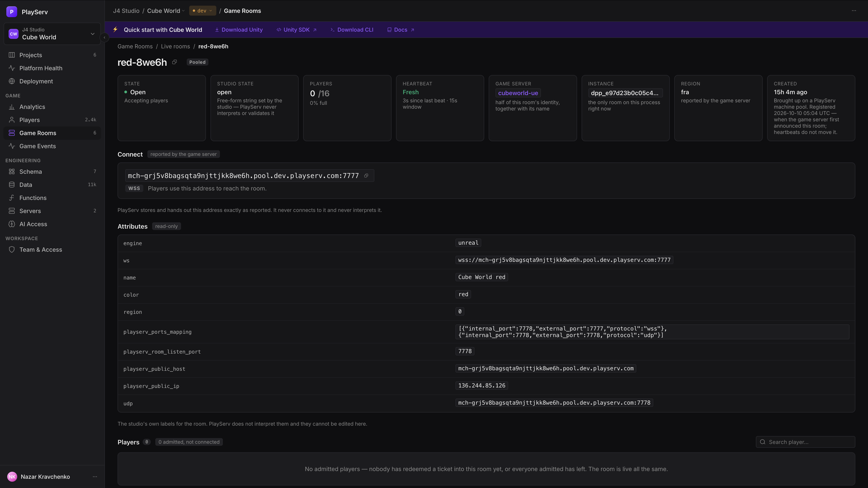The width and height of the screenshot is (868, 488).
Task: Collapse the sidebar with the chevron
Action: pos(104,37)
